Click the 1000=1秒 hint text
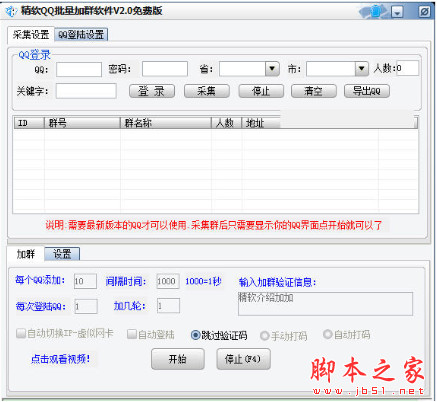The image size is (437, 402). 203,281
